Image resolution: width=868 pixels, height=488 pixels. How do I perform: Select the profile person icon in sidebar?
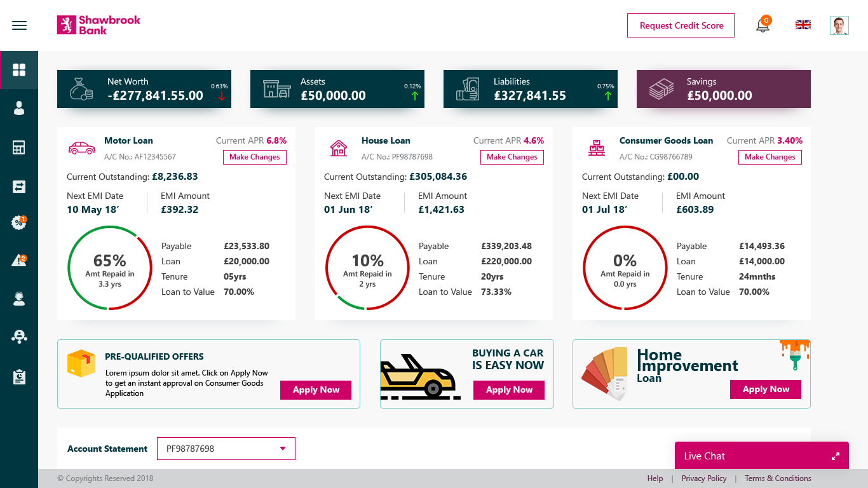pyautogui.click(x=18, y=108)
